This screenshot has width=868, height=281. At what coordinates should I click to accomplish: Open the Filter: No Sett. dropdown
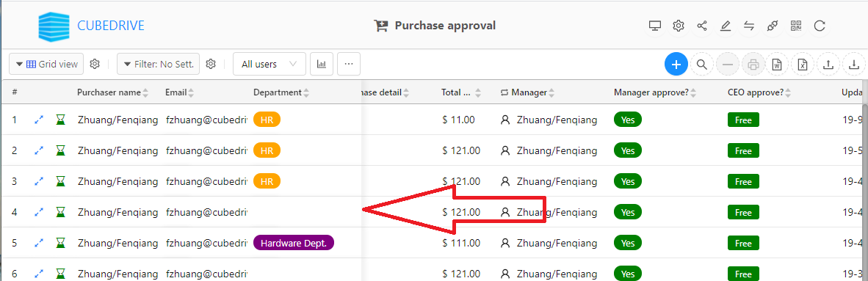pos(159,64)
